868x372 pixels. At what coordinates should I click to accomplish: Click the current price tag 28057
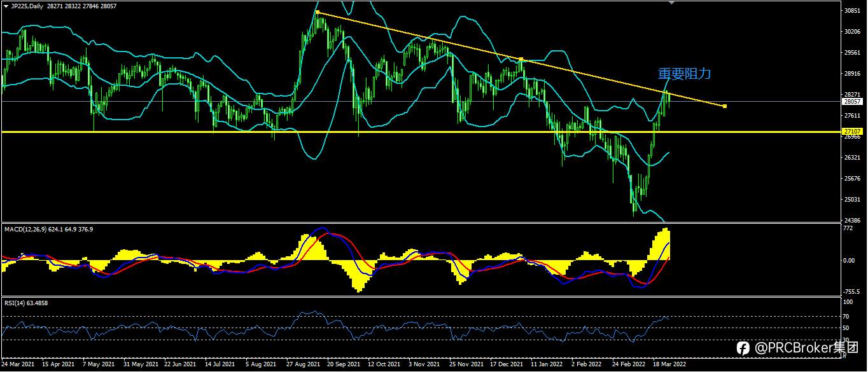click(852, 102)
